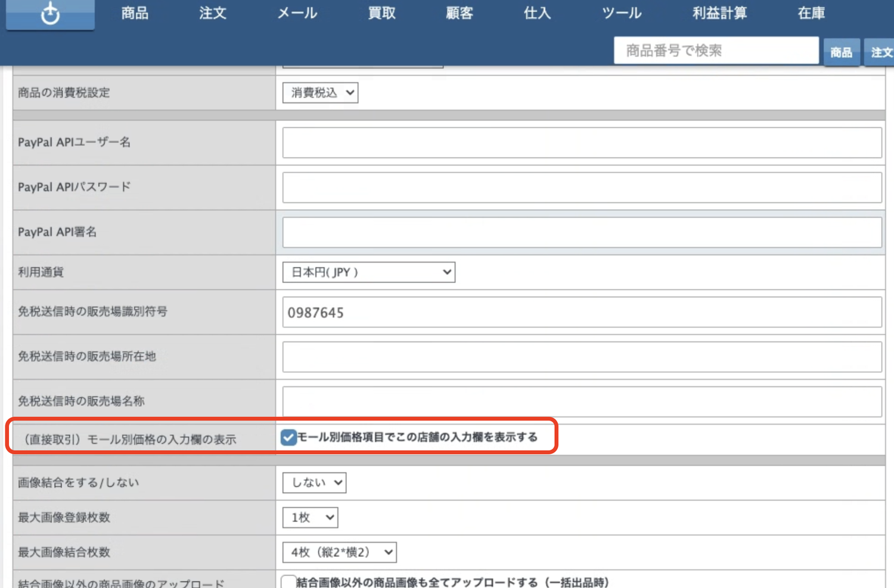Open the 在庫 menu
Image resolution: width=894 pixels, height=588 pixels.
(x=811, y=13)
